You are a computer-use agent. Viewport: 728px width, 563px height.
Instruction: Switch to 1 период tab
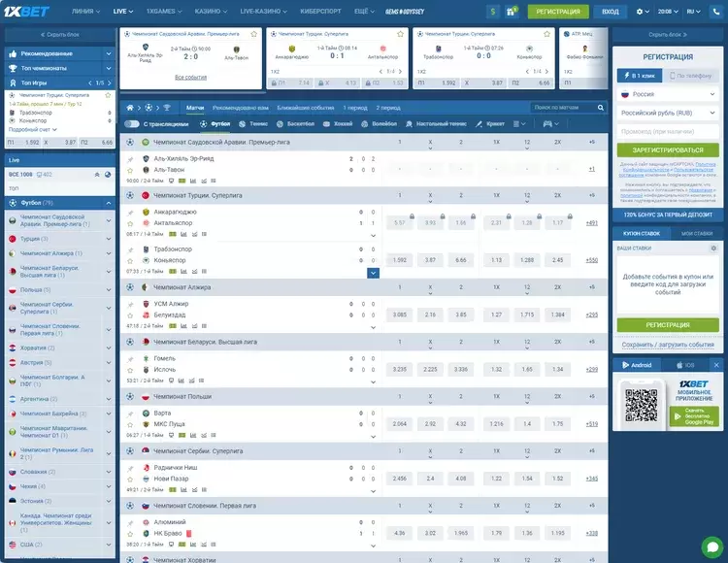(355, 108)
